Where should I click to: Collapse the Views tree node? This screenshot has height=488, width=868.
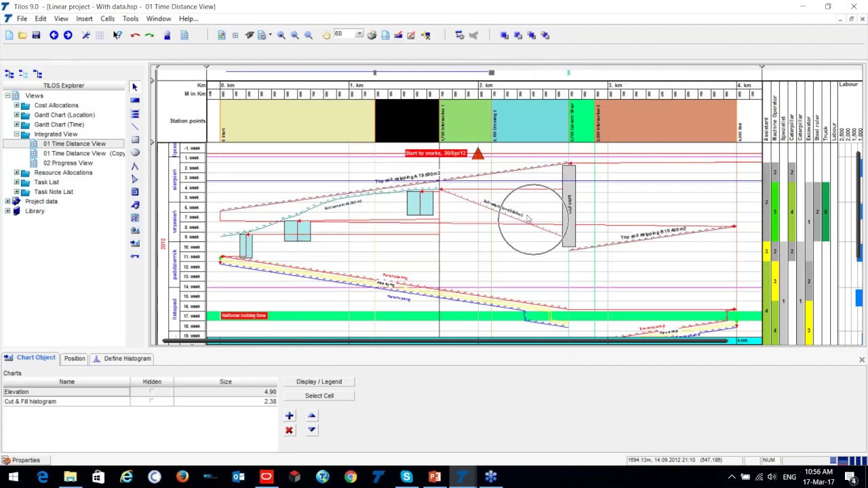coord(7,96)
